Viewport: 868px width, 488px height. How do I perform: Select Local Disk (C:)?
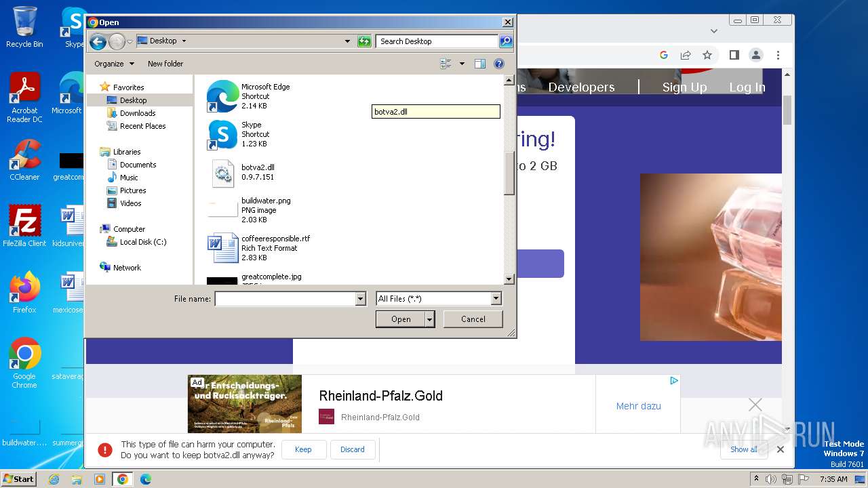pyautogui.click(x=143, y=242)
